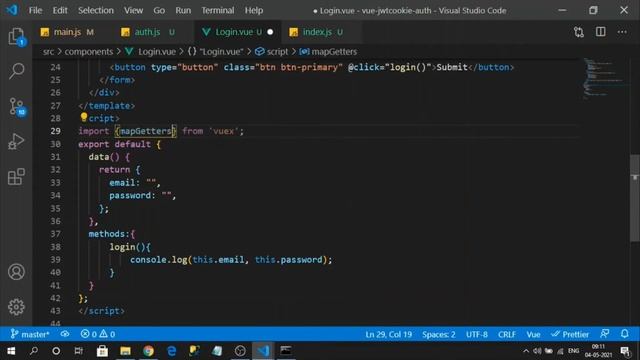Click the components breadcrumb segment
640x360 pixels.
pos(89,51)
